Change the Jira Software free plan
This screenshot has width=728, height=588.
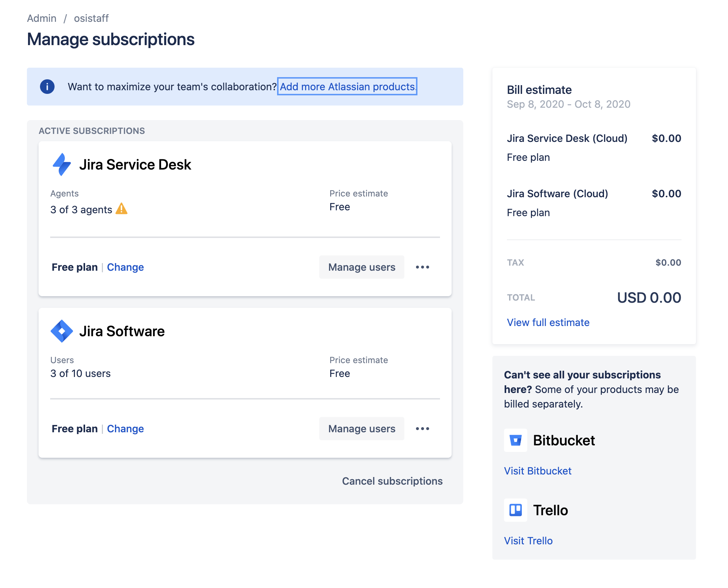(x=125, y=429)
